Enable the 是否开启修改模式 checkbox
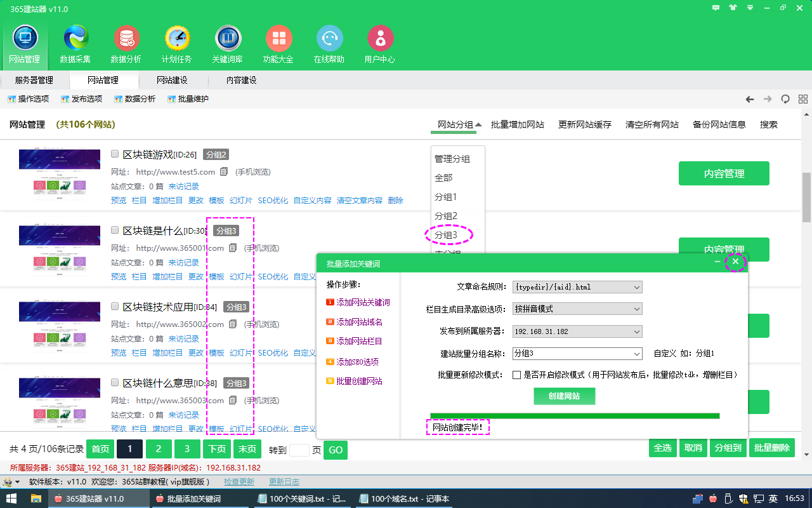 tap(517, 375)
